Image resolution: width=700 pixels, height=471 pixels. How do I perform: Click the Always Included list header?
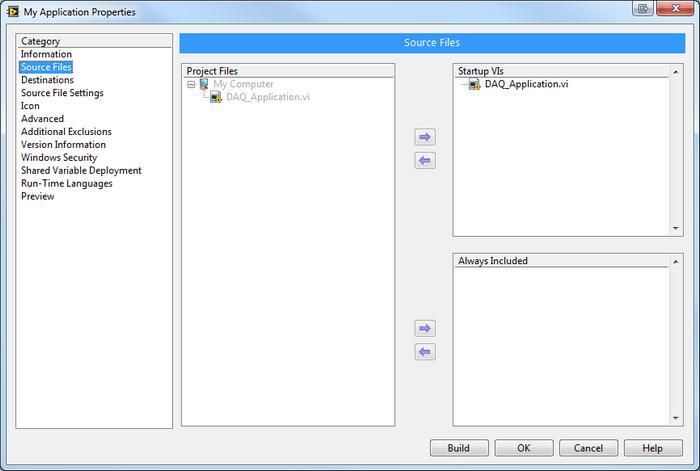(562, 261)
